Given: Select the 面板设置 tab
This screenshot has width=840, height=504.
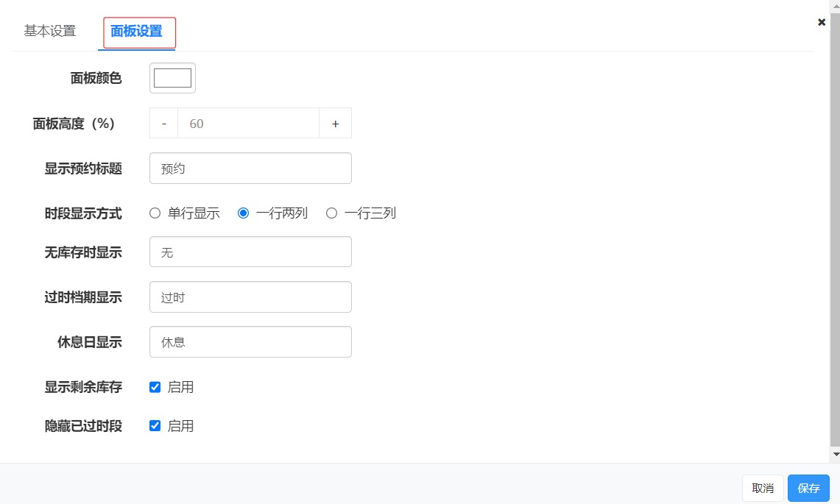Looking at the screenshot, I should point(136,31).
